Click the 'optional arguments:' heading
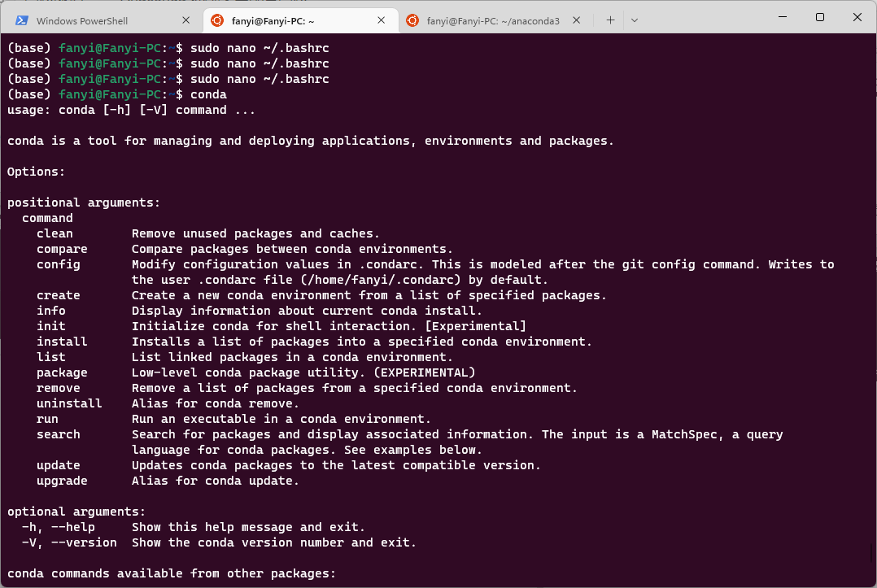This screenshot has width=877, height=588. tap(76, 512)
